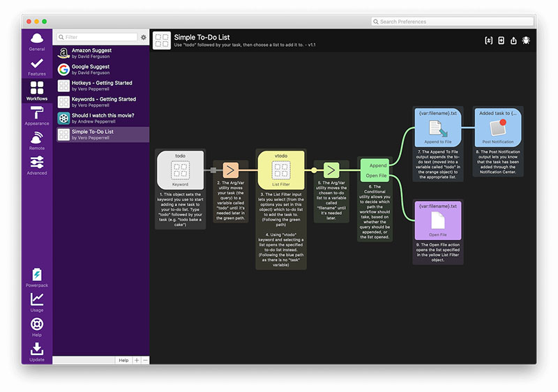Open the Features section
Image resolution: width=558 pixels, height=392 pixels.
click(x=37, y=67)
